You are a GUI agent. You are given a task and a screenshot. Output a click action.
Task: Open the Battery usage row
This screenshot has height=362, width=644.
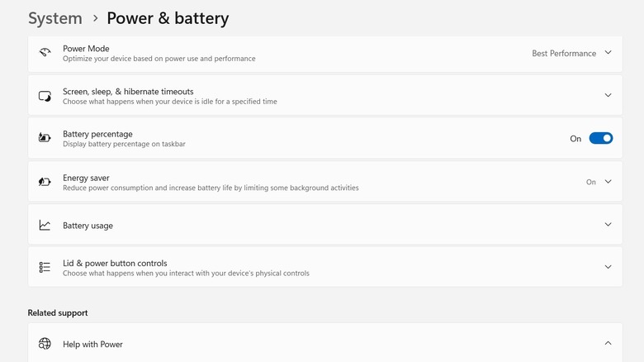(x=88, y=226)
